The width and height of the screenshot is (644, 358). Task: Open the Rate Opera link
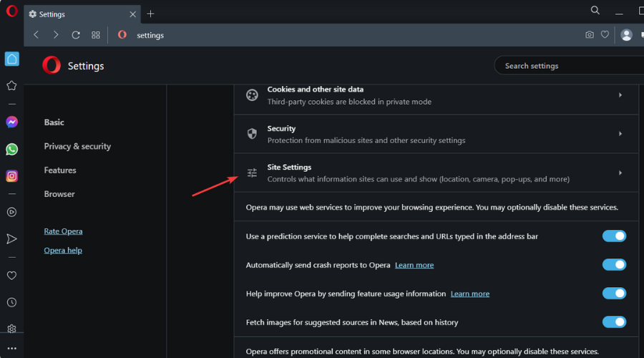click(x=63, y=231)
